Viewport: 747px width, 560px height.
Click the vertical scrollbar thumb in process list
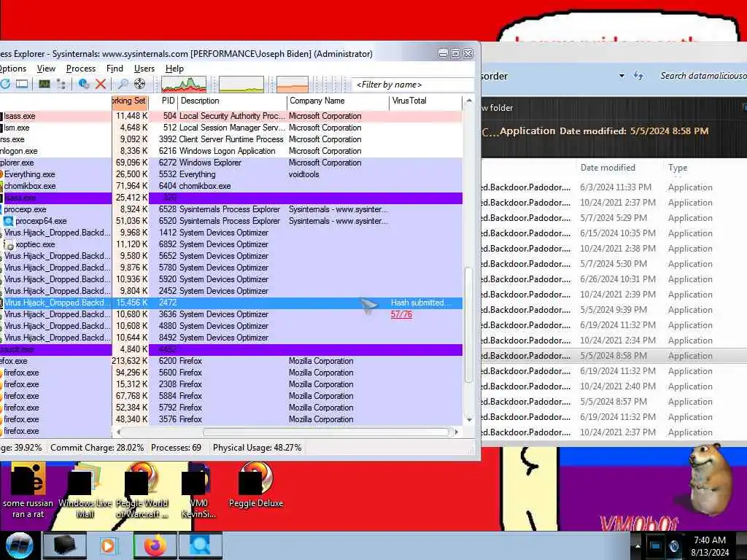click(469, 324)
